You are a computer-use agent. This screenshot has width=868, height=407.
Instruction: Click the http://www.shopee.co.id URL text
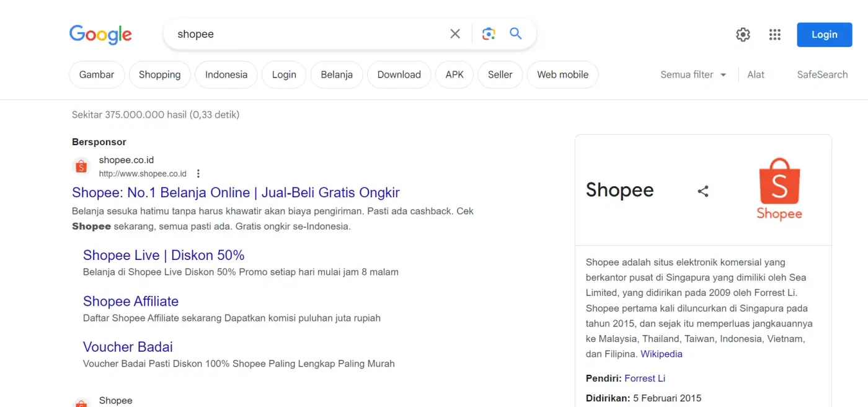[143, 174]
